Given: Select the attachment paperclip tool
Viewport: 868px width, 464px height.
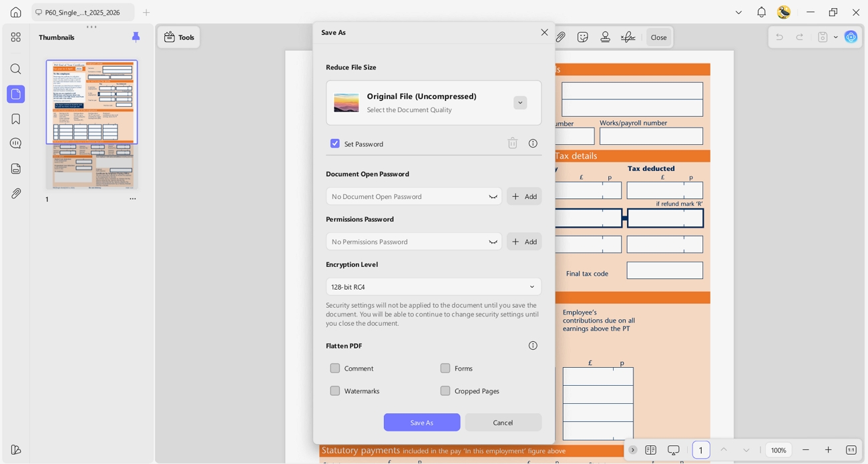Looking at the screenshot, I should tap(561, 37).
